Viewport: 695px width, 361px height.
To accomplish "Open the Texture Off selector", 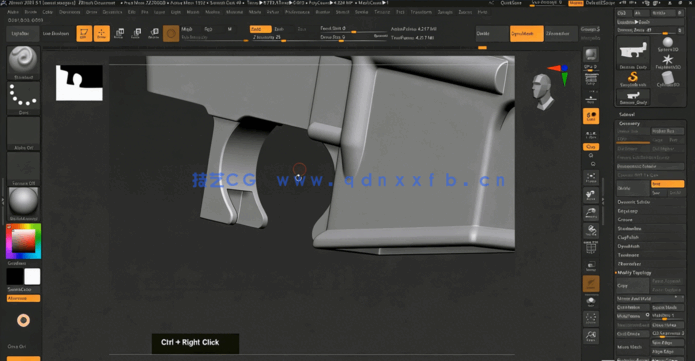I will tap(23, 169).
